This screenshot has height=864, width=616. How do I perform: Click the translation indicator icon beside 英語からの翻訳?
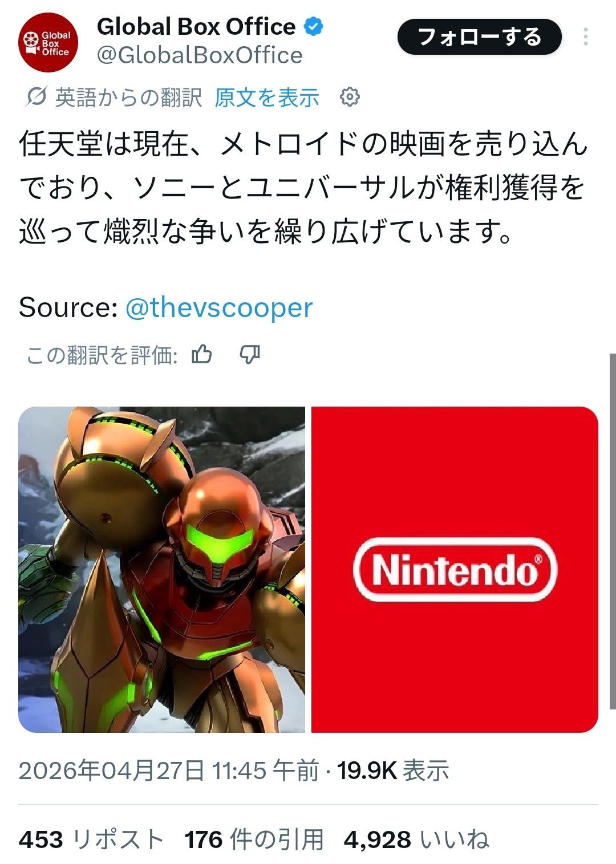[36, 98]
